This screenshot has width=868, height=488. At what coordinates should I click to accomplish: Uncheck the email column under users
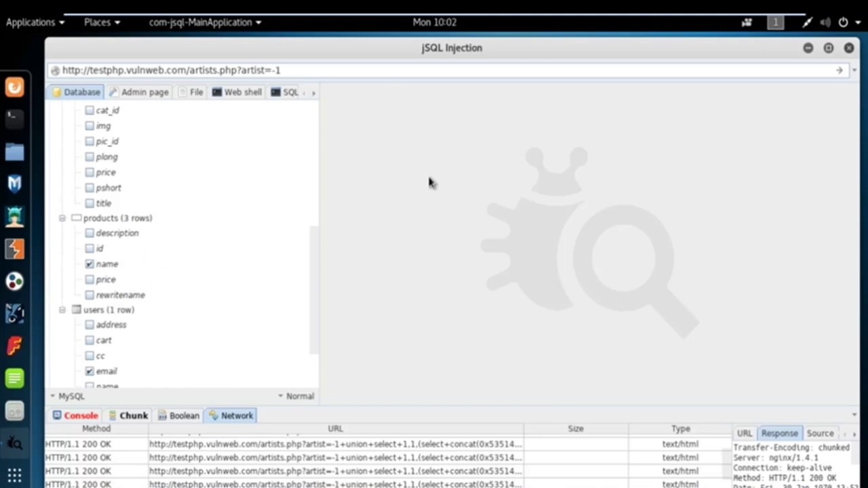90,371
